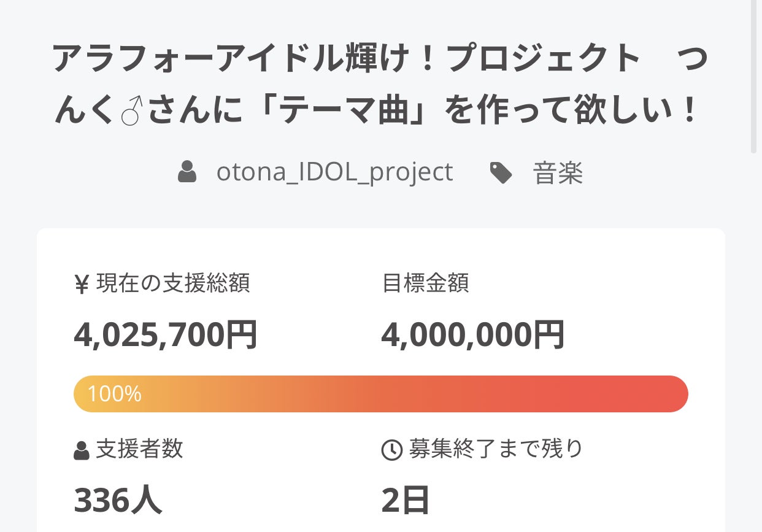Click the 支援者数 label text

(x=139, y=449)
